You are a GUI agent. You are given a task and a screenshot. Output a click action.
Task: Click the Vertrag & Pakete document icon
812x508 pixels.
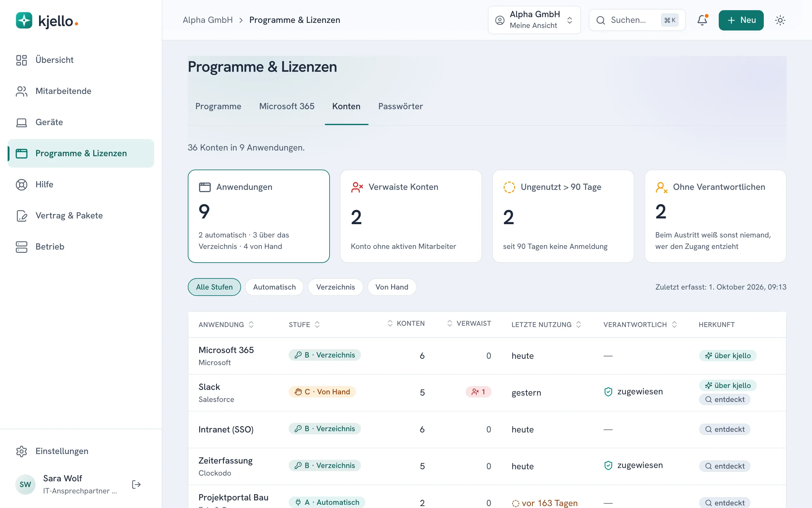tap(22, 216)
